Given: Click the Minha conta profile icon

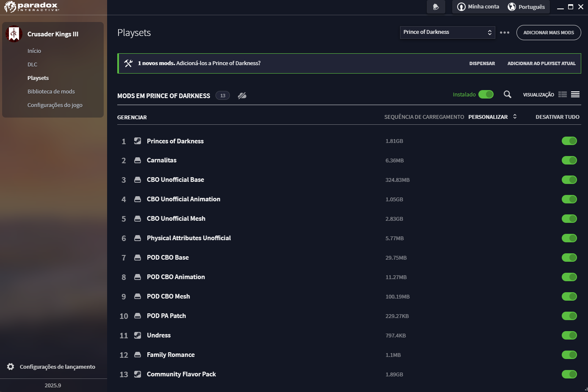Looking at the screenshot, I should click(461, 7).
